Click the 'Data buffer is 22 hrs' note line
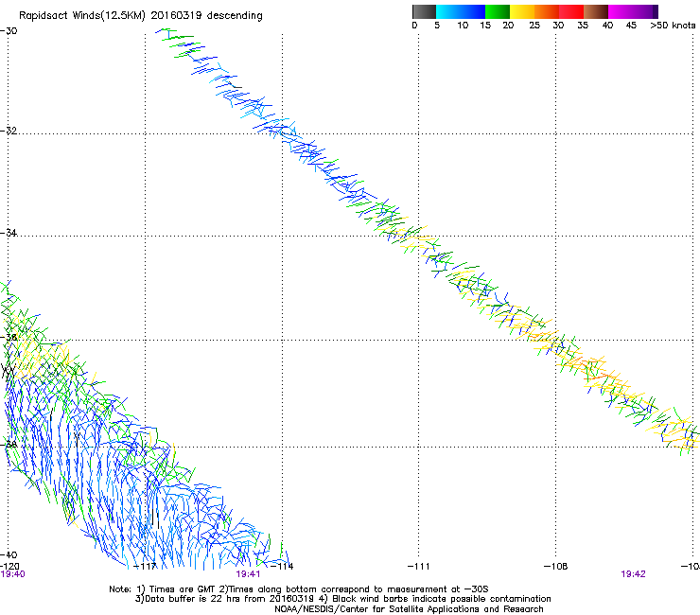This screenshot has height=615, width=700. pyautogui.click(x=342, y=599)
